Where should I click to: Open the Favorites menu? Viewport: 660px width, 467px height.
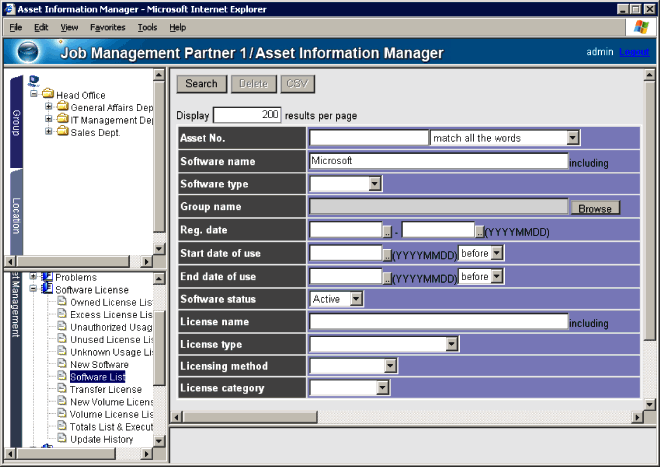pyautogui.click(x=107, y=27)
